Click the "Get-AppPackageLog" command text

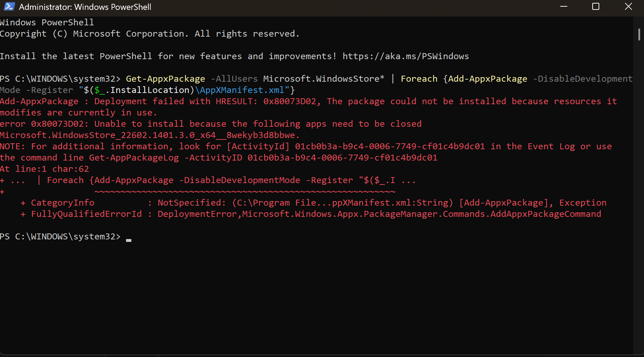[134, 158]
